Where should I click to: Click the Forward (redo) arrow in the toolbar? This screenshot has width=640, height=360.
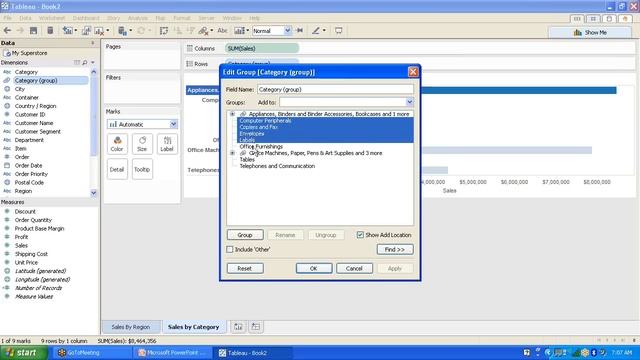click(x=20, y=31)
